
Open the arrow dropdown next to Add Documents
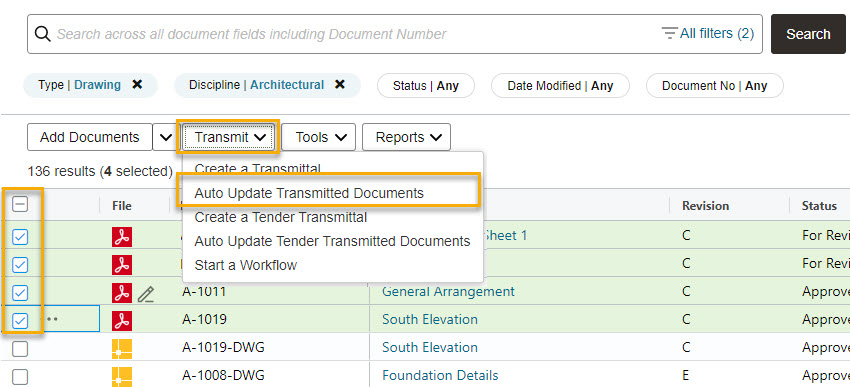163,138
